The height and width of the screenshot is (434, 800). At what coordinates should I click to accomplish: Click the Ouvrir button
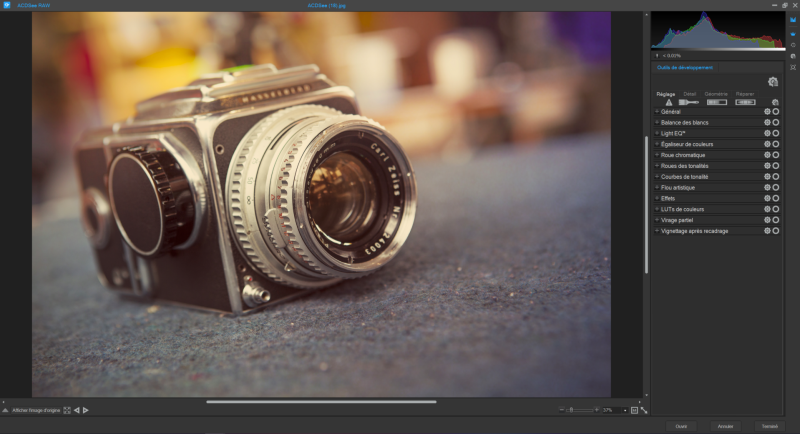click(681, 426)
